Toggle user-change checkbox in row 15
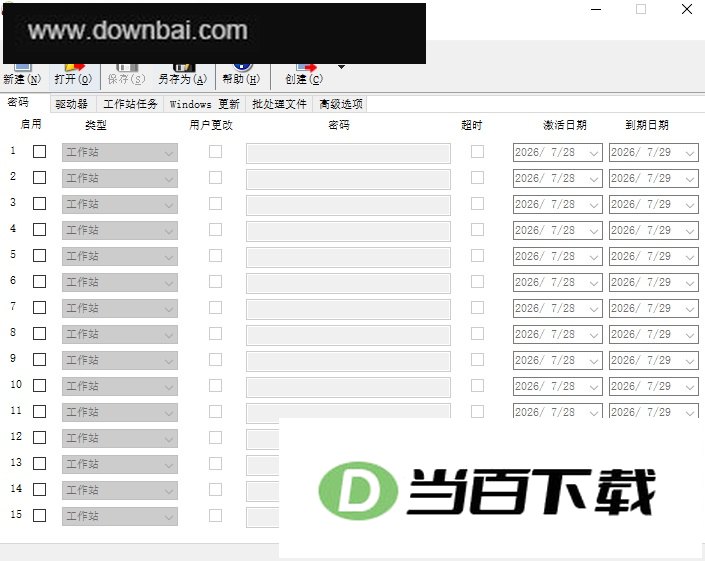The height and width of the screenshot is (561, 705). pyautogui.click(x=215, y=516)
